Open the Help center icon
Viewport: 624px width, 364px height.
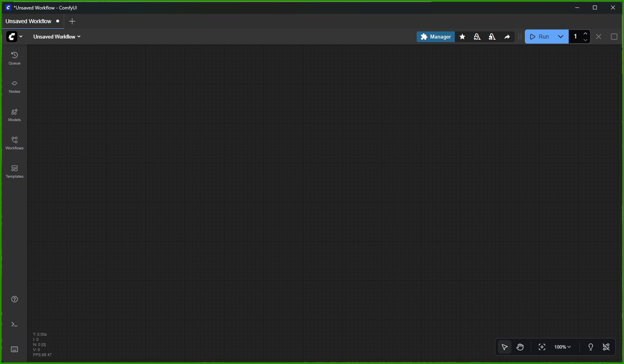click(15, 299)
